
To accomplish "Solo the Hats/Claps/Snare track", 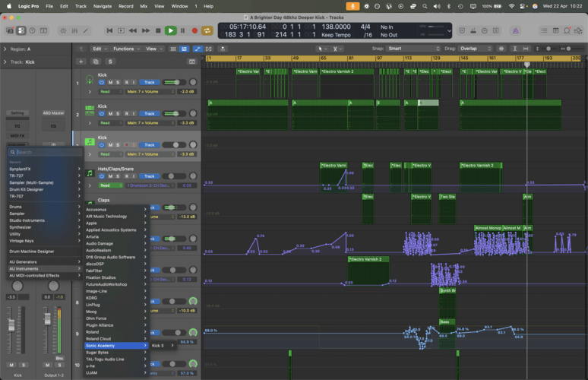I will 119,176.
